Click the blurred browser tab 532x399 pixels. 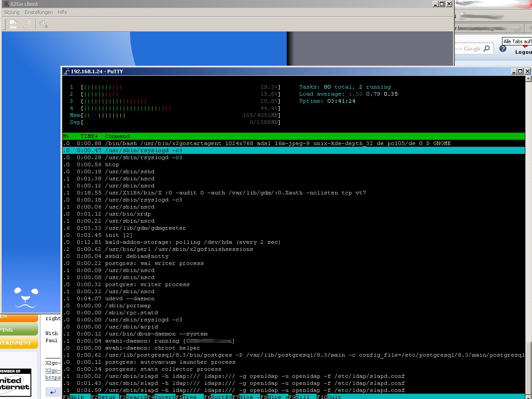tap(489, 28)
